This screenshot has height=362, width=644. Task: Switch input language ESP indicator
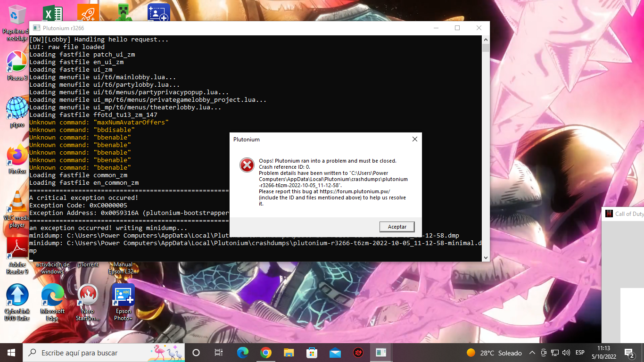pyautogui.click(x=580, y=353)
